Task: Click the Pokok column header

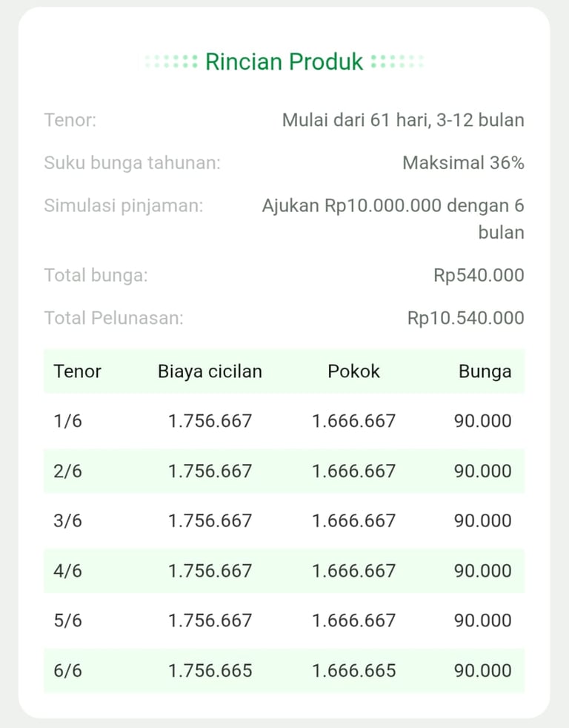Action: (353, 371)
